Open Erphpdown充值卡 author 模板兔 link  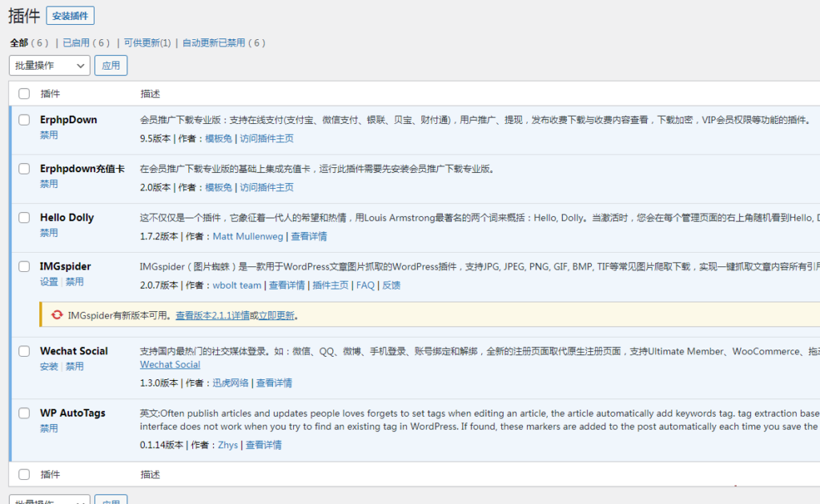[x=219, y=187]
